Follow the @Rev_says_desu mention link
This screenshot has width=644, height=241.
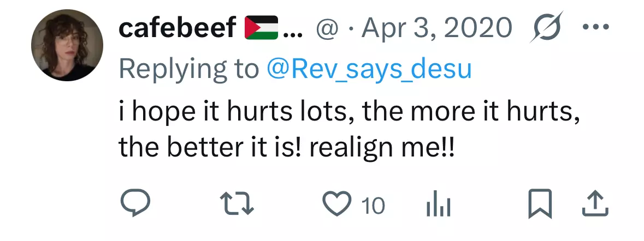pos(369,70)
